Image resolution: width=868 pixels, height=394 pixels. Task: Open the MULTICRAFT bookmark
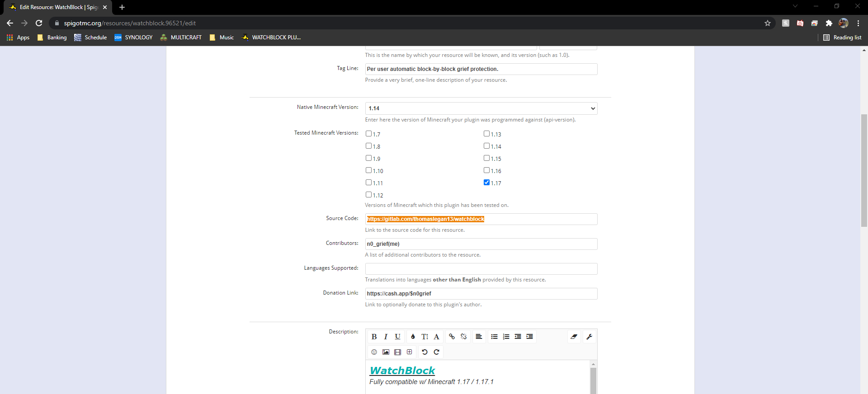pyautogui.click(x=181, y=38)
